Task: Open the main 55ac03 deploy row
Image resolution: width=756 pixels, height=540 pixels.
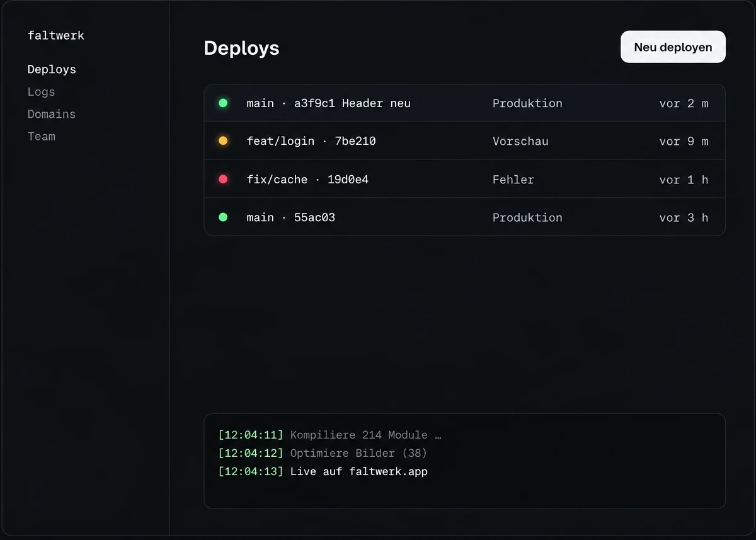Action: tap(464, 217)
